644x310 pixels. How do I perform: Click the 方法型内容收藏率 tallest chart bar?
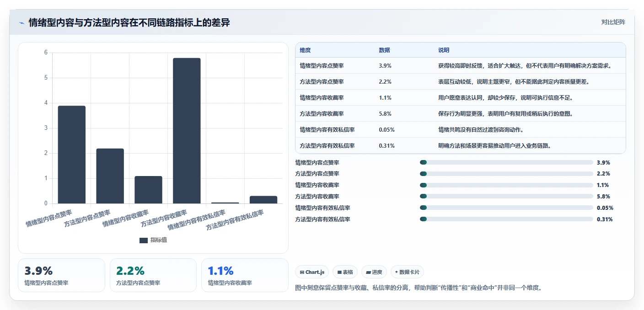tap(187, 131)
